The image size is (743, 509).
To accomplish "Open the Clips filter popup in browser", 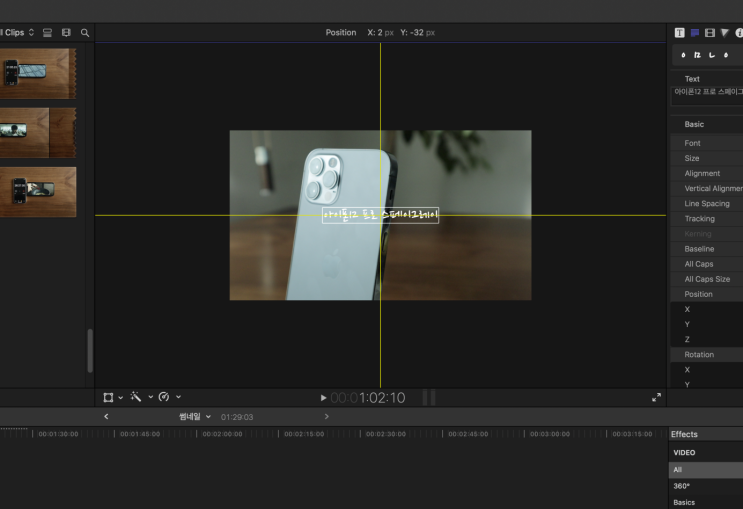I will tap(18, 32).
